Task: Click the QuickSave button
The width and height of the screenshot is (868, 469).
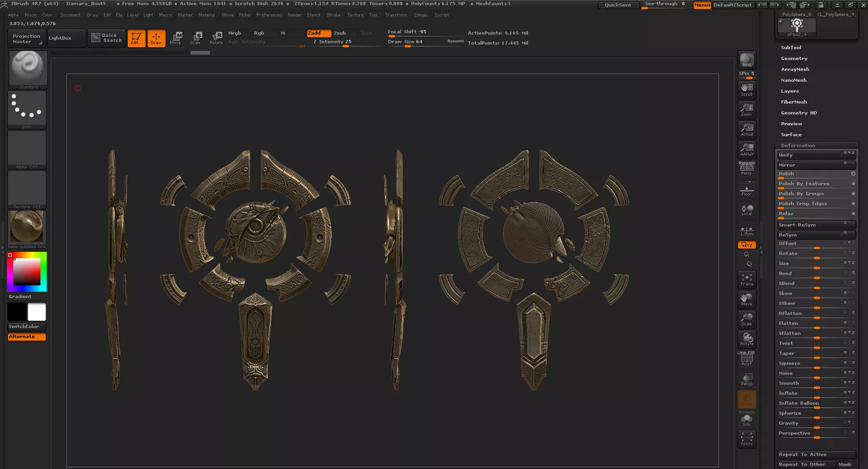Action: coord(617,5)
